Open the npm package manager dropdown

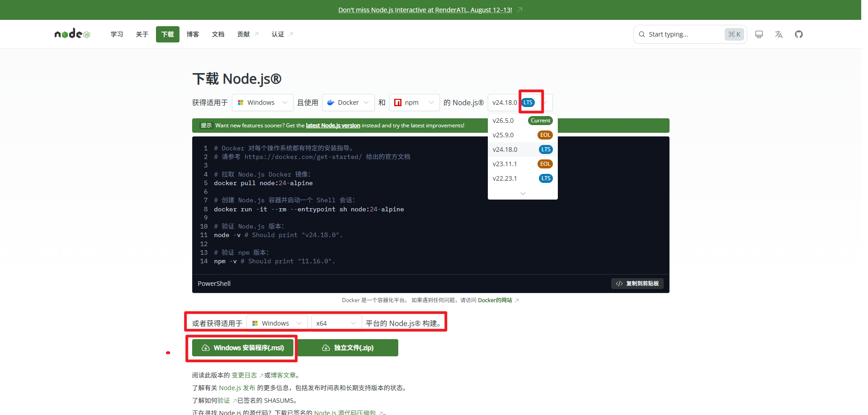[x=415, y=103]
